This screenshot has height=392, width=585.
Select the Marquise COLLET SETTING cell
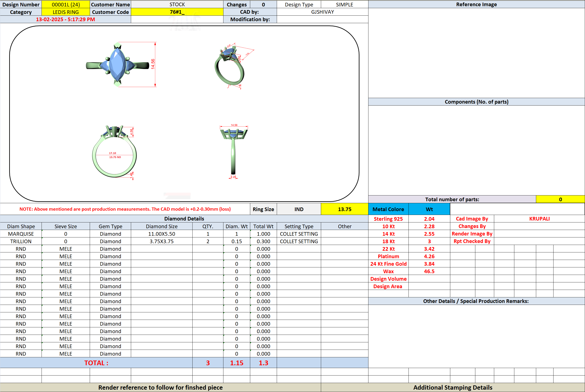pyautogui.click(x=299, y=234)
